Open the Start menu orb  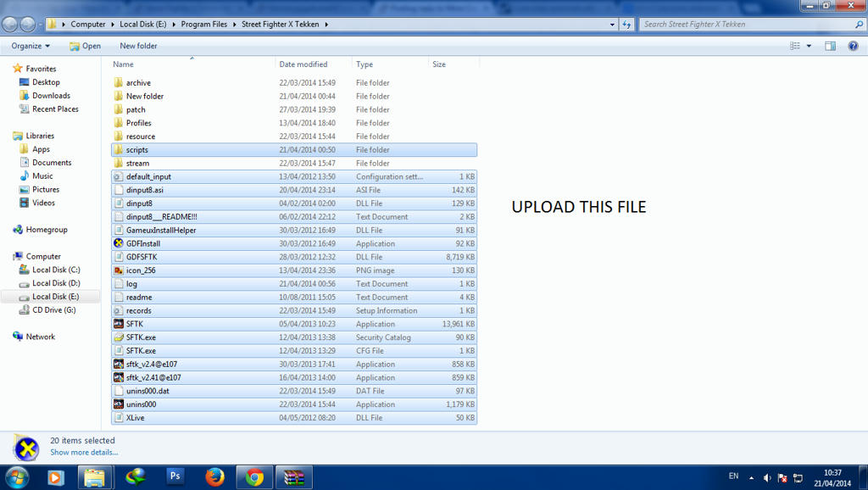17,477
